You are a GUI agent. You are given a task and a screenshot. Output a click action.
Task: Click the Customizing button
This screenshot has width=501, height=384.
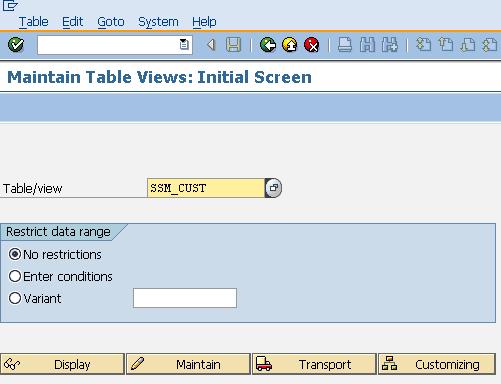437,364
